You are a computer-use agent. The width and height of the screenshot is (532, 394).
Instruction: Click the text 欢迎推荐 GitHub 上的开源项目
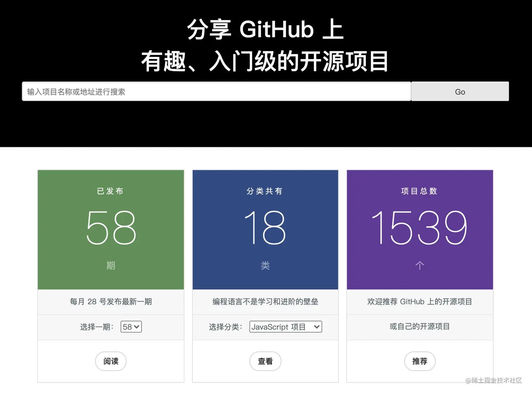click(x=420, y=302)
